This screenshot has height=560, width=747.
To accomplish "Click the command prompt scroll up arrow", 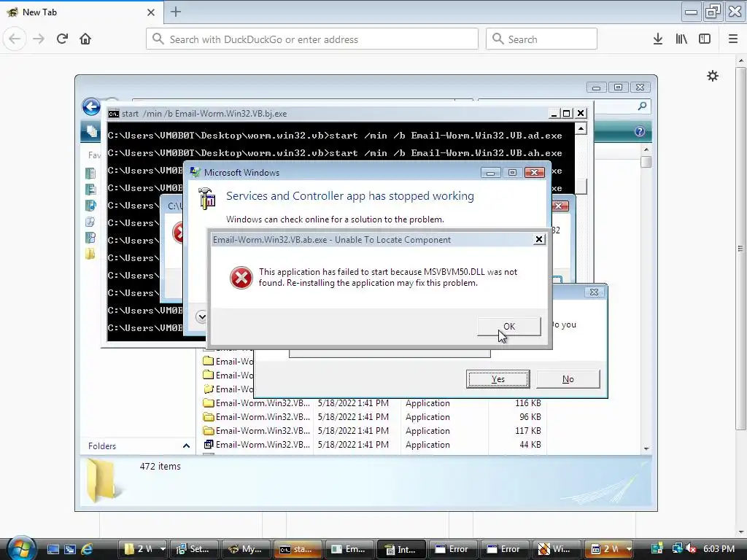I will tap(581, 128).
